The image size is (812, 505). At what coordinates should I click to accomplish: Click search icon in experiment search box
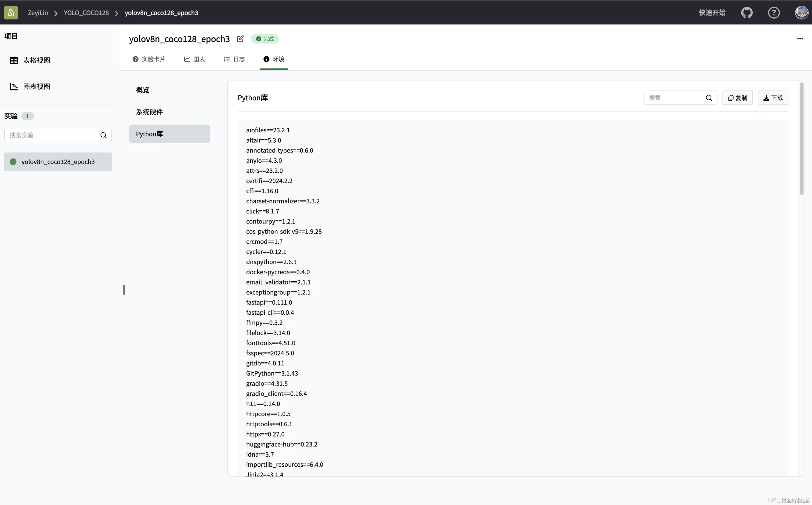click(x=104, y=135)
